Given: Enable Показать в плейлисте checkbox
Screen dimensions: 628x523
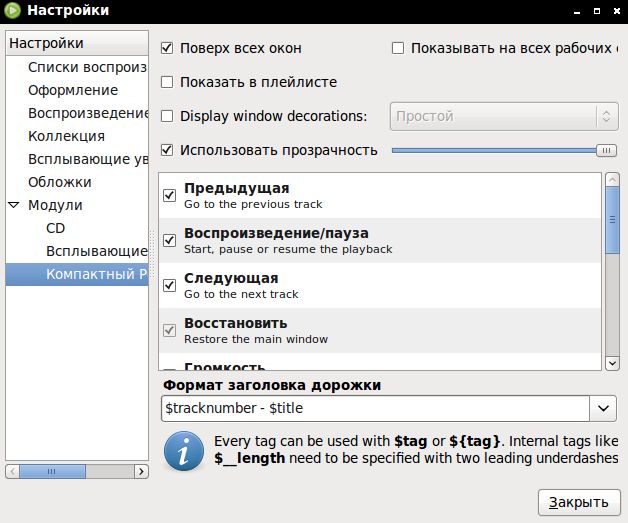Looking at the screenshot, I should pyautogui.click(x=167, y=82).
